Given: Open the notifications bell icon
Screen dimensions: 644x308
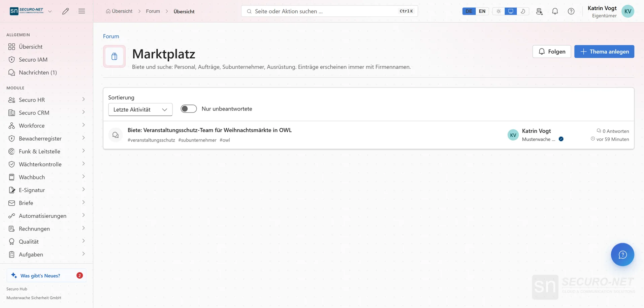Looking at the screenshot, I should pyautogui.click(x=555, y=11).
